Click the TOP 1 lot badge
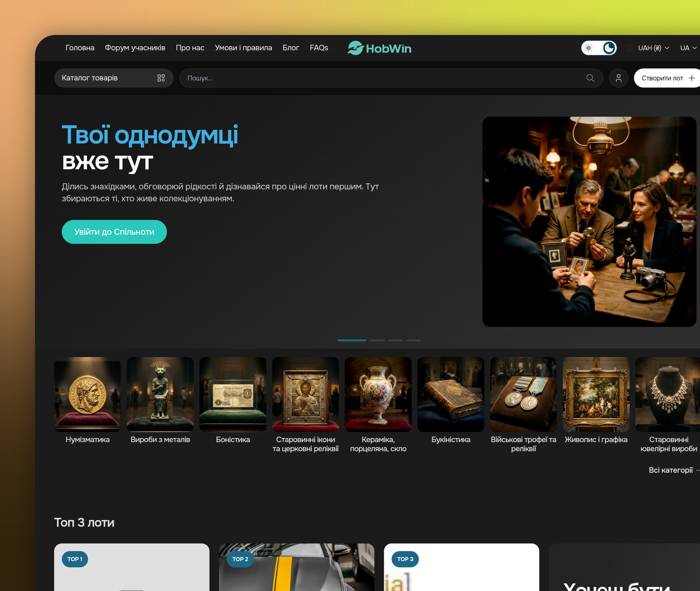Screen dimensions: 700x591 point(75,559)
